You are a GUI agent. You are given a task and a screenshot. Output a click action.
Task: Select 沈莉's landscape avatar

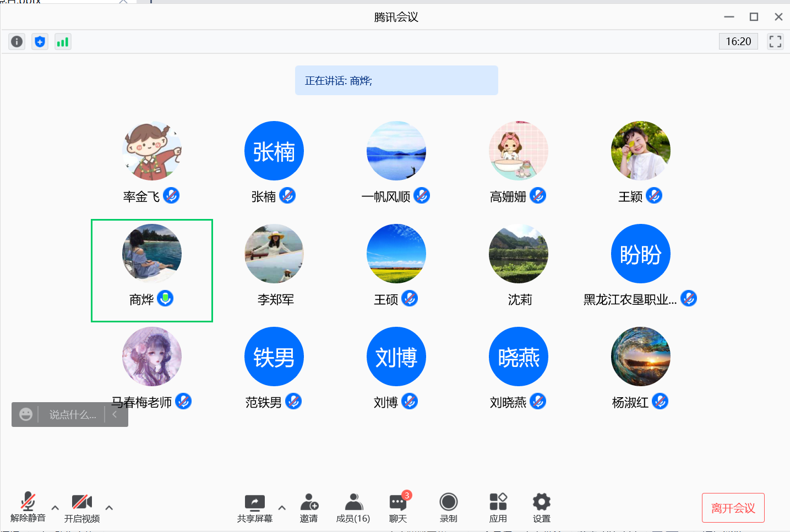coord(519,254)
